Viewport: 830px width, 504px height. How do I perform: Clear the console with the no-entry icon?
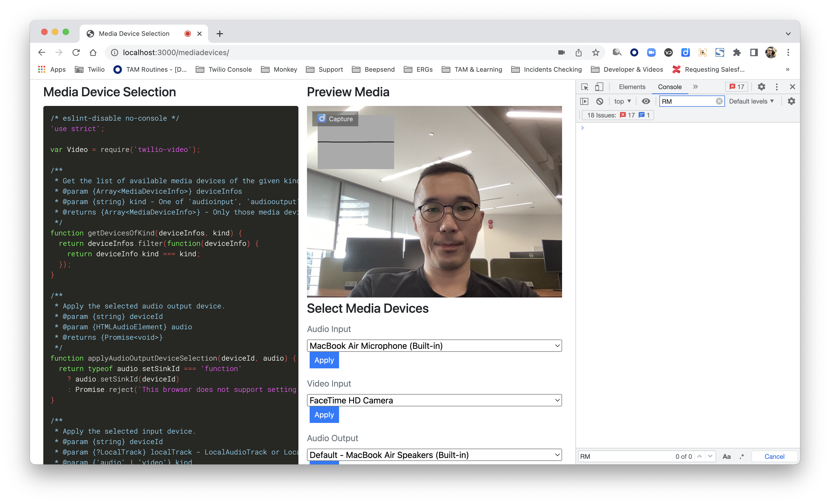(x=600, y=101)
